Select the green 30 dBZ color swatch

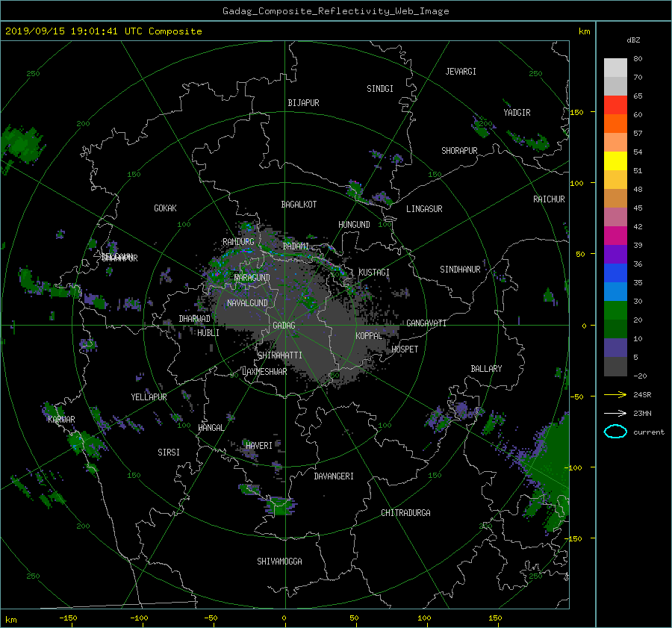click(615, 311)
